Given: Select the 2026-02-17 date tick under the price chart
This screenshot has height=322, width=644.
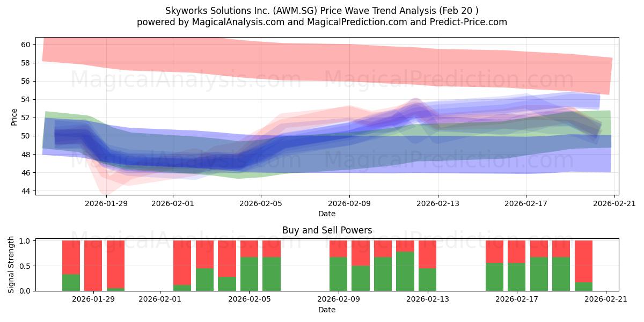Looking at the screenshot, I should 526,204.
